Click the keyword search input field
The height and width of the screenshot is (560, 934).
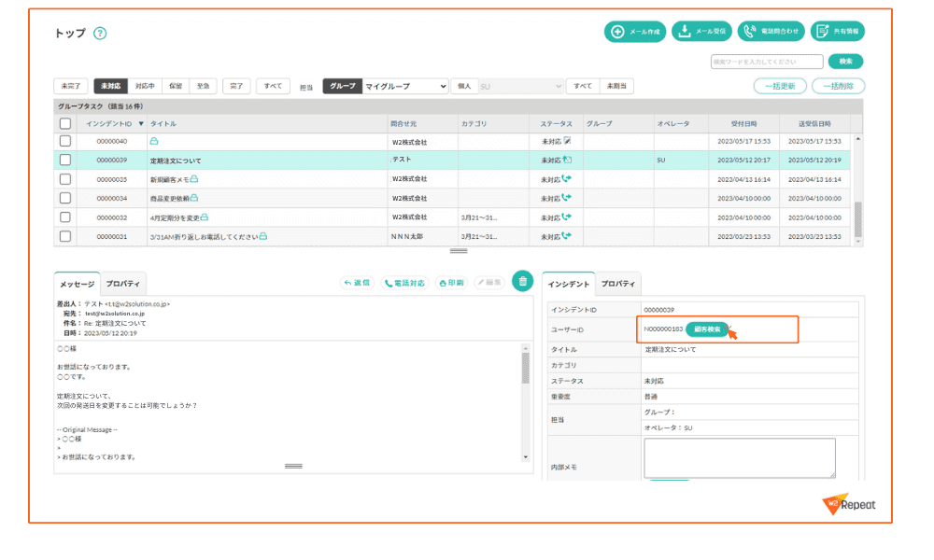766,62
